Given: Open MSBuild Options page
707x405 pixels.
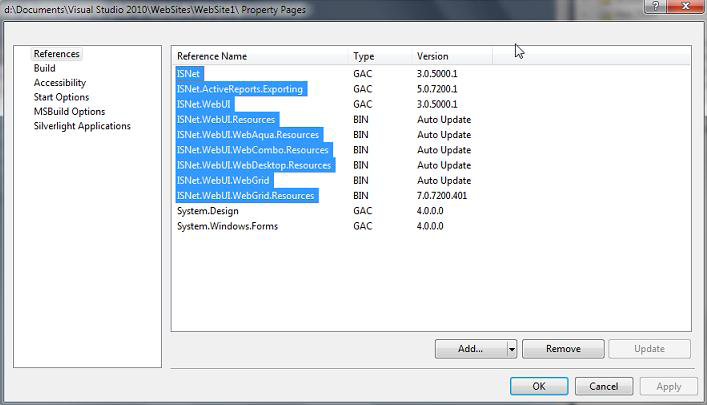Looking at the screenshot, I should [x=69, y=111].
